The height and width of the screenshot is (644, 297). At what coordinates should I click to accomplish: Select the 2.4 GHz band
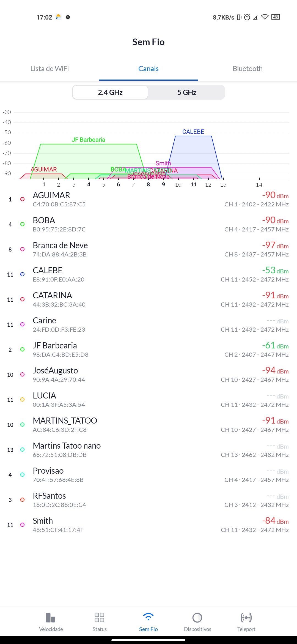pyautogui.click(x=110, y=92)
